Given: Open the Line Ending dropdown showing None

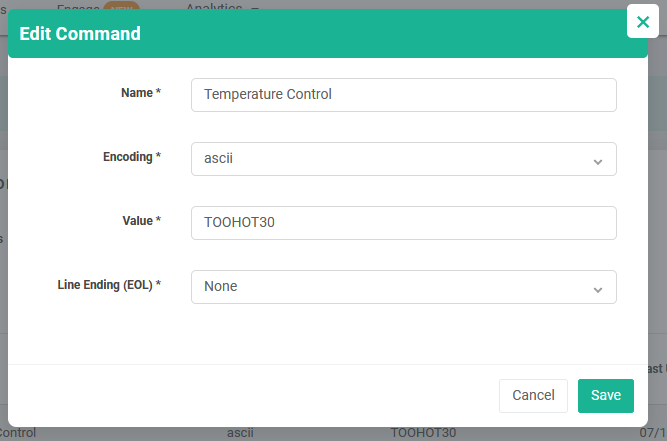Looking at the screenshot, I should 403,287.
